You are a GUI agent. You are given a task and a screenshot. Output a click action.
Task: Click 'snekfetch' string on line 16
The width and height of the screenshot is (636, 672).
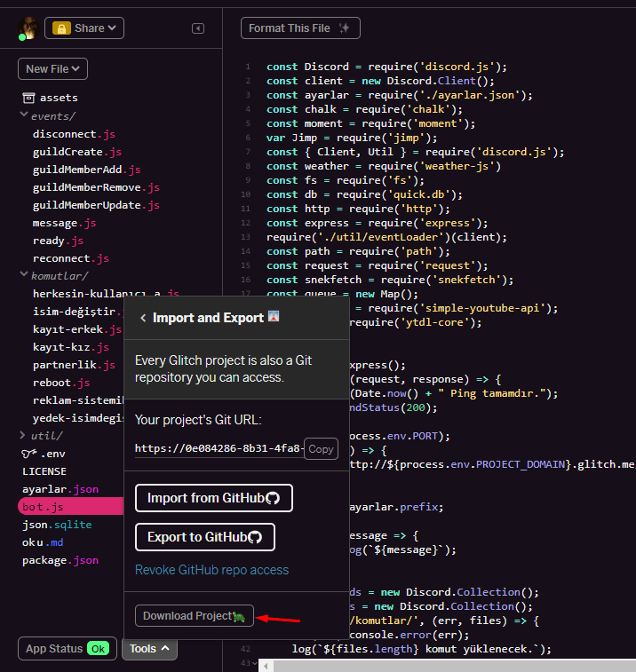(466, 280)
